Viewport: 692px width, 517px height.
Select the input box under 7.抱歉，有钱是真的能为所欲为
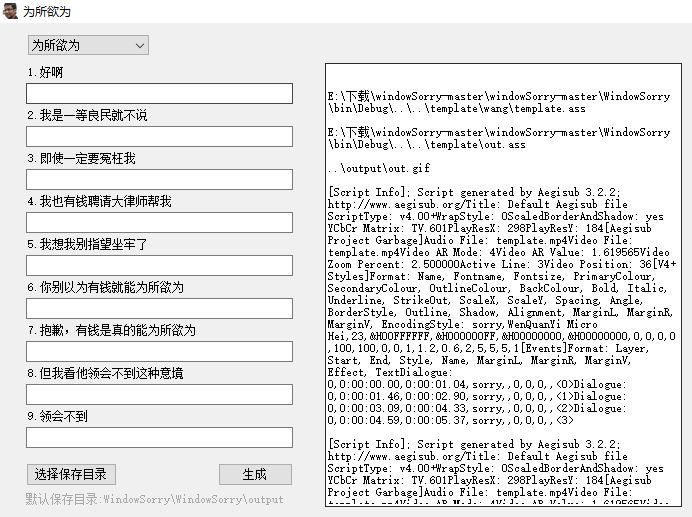159,351
